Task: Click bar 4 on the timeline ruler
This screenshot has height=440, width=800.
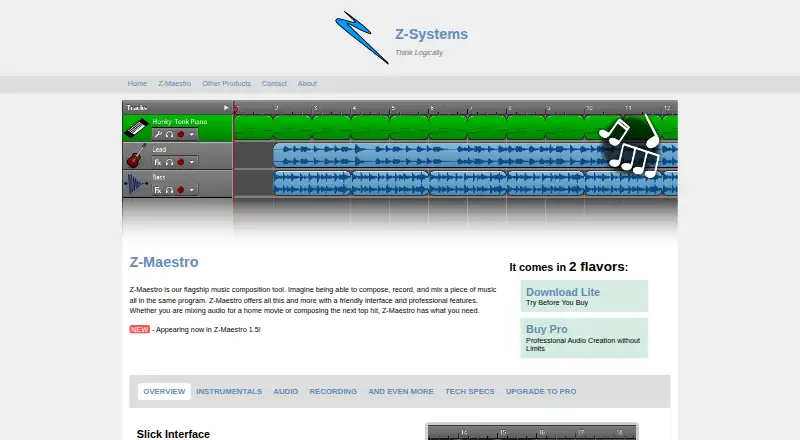Action: tap(354, 108)
